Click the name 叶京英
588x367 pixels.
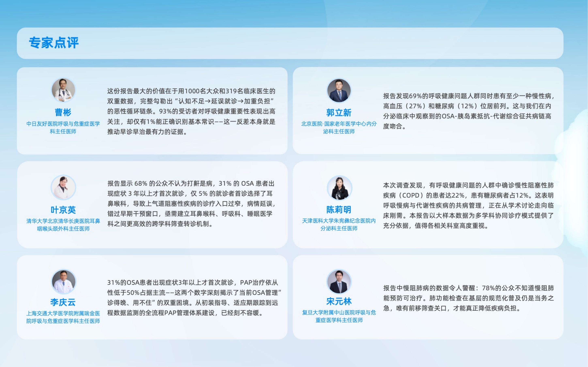coord(63,210)
